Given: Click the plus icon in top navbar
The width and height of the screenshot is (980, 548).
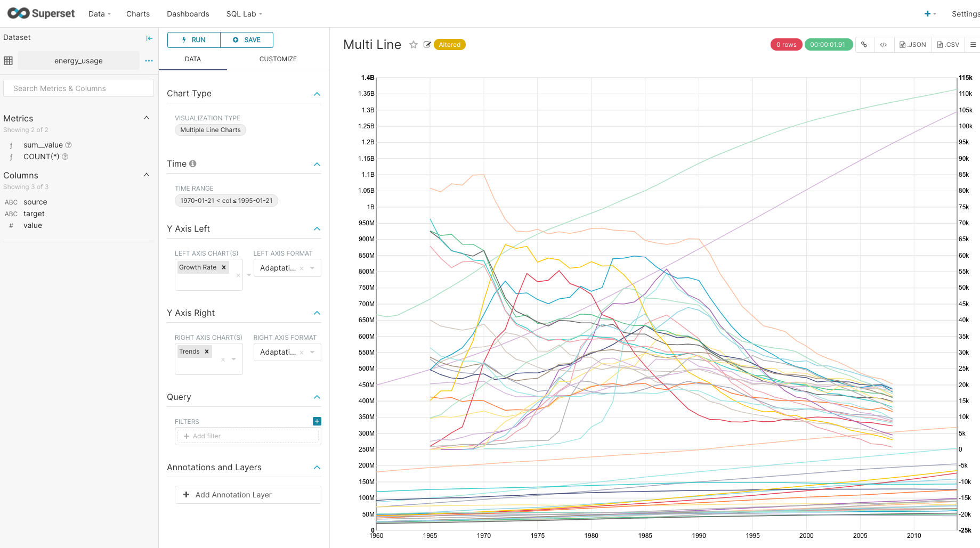Looking at the screenshot, I should click(928, 14).
